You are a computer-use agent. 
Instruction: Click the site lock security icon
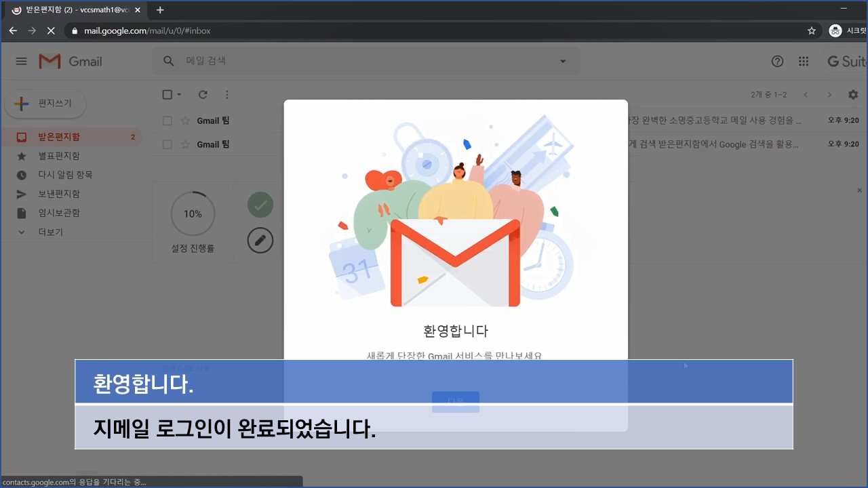(x=74, y=30)
